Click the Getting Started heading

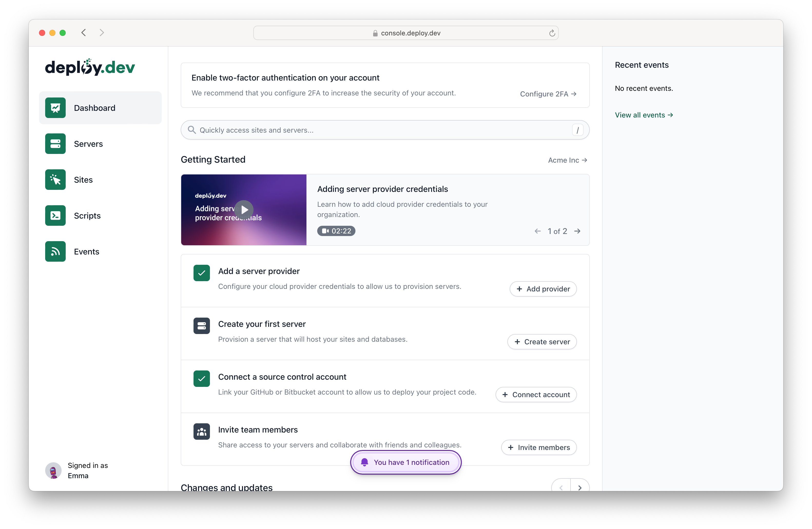coord(213,159)
